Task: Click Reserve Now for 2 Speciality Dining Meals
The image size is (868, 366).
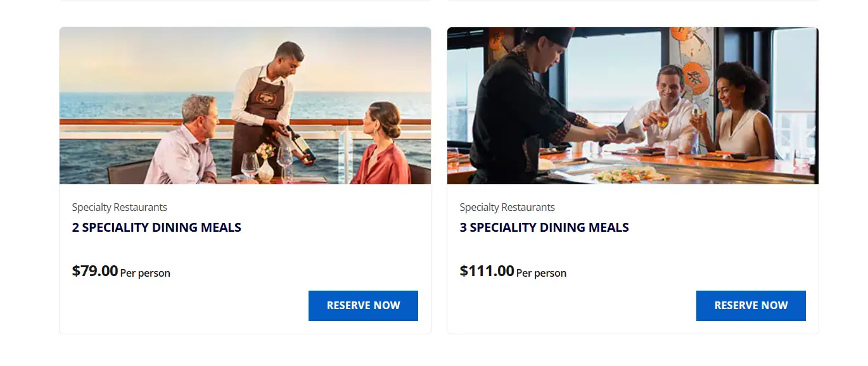Action: coord(363,306)
